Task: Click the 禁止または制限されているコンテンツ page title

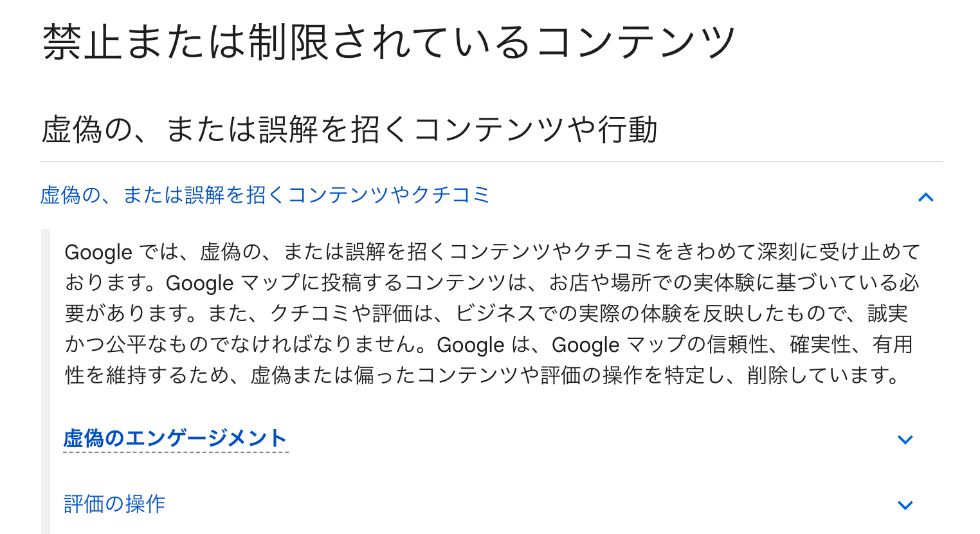Action: coord(389,42)
